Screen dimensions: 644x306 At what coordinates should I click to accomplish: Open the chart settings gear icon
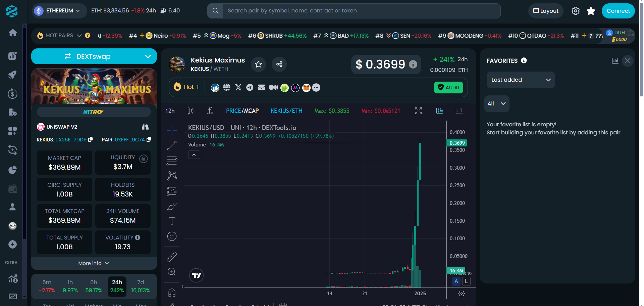[x=462, y=294]
